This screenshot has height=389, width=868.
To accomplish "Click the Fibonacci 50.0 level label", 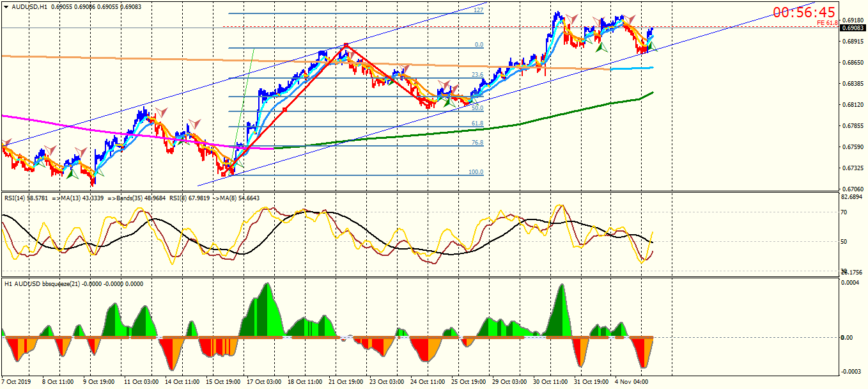I will click(477, 108).
